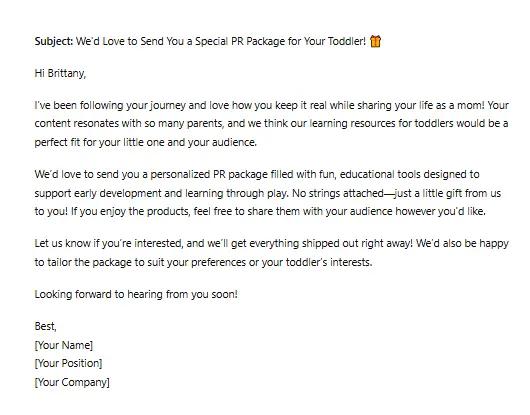
Task: Click the 'Hi Brittany,' greeting
Action: (x=60, y=73)
